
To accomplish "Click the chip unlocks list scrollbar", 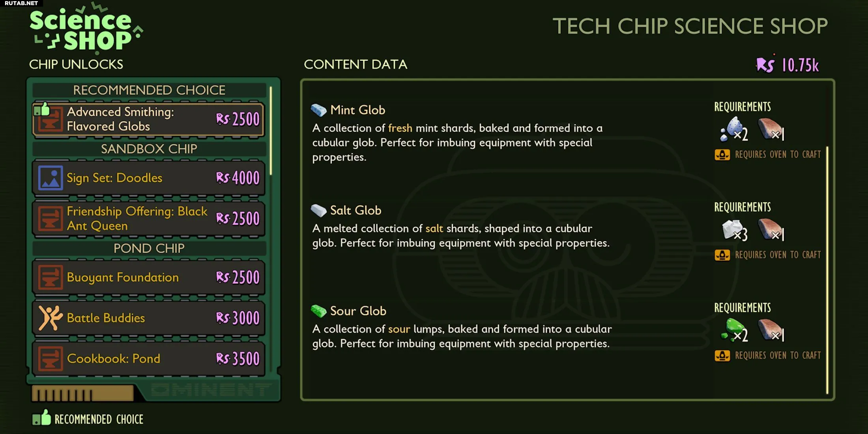I will click(271, 131).
